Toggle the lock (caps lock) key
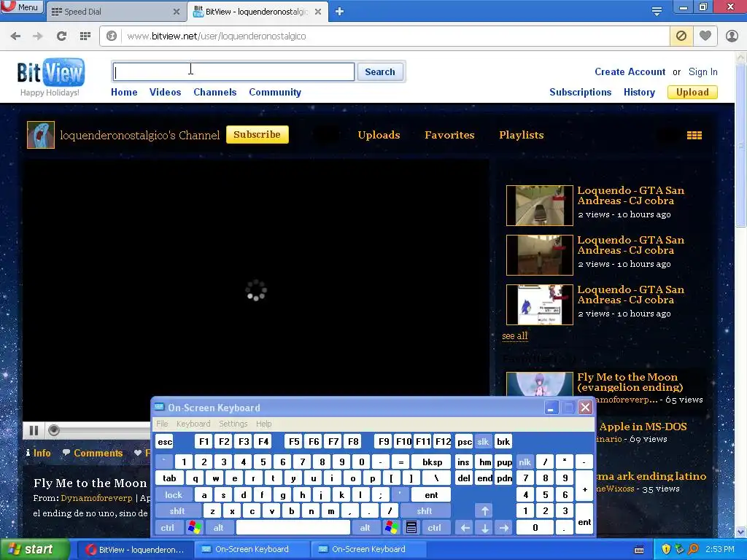The width and height of the screenshot is (747, 560). point(174,495)
